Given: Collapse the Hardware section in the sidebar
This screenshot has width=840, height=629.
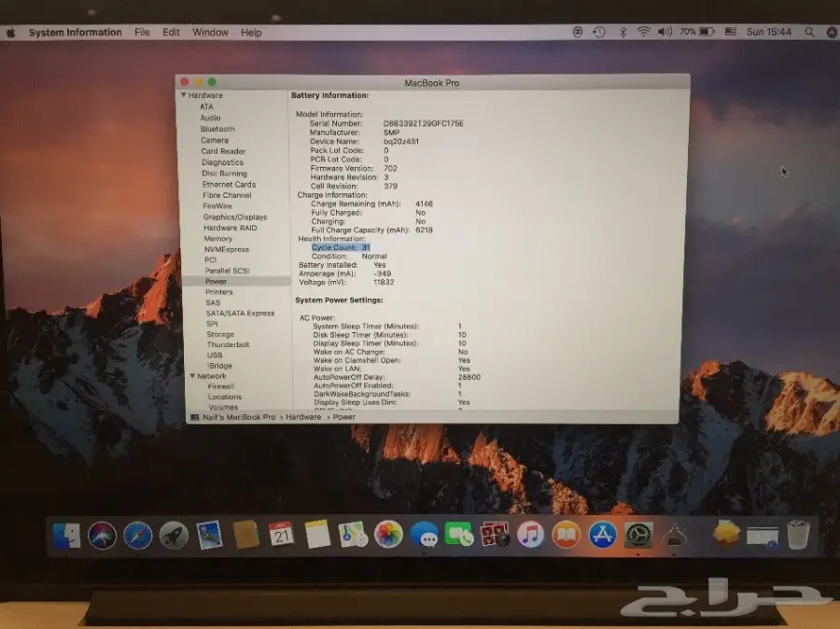Looking at the screenshot, I should coord(184,95).
